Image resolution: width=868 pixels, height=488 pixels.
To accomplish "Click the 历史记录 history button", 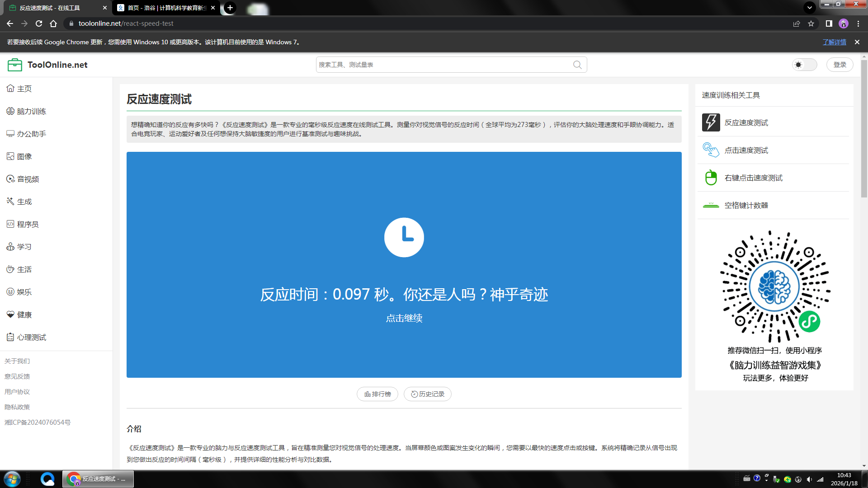I will 427,394.
